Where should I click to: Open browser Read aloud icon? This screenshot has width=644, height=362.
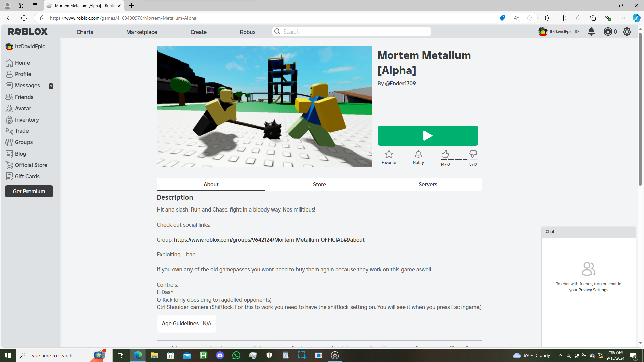(516, 18)
